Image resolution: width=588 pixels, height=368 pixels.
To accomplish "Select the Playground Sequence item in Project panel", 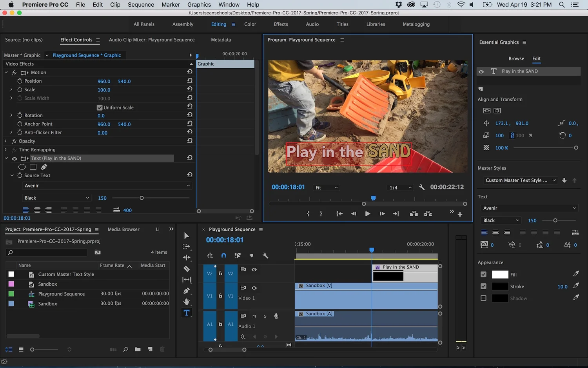I will [62, 294].
